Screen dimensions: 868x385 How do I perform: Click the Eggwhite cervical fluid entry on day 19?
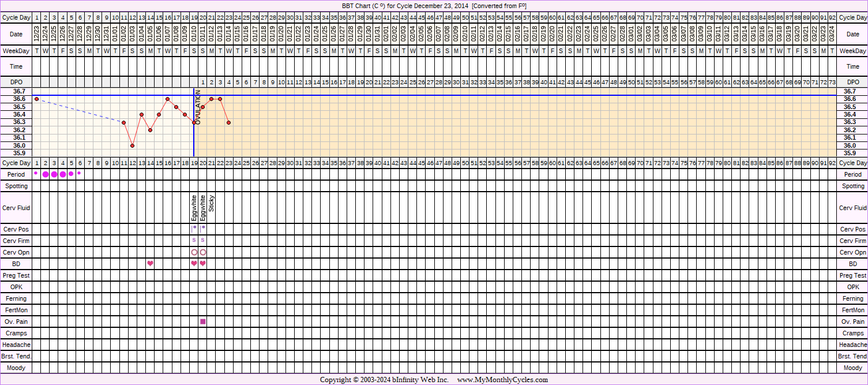pyautogui.click(x=194, y=208)
